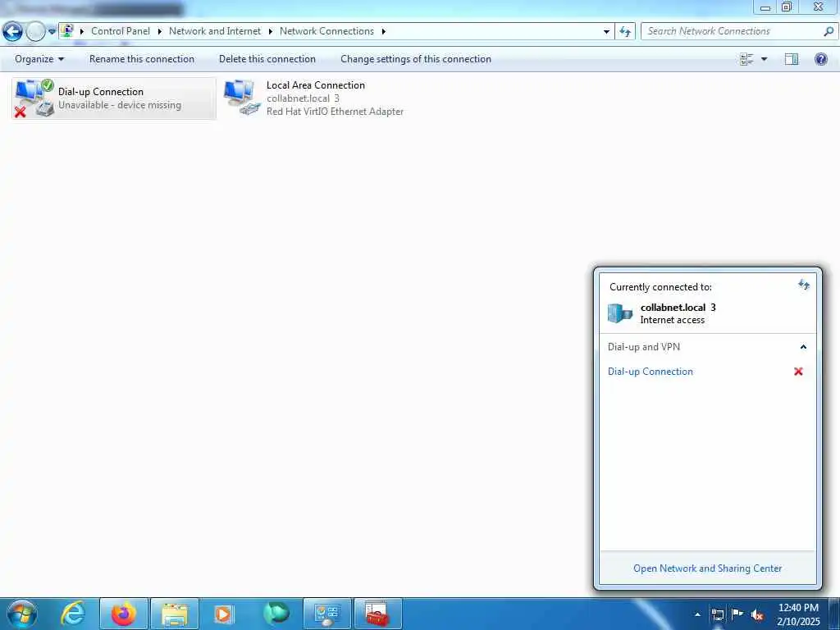Open the address bar history dropdown
The width and height of the screenshot is (840, 630).
click(606, 32)
